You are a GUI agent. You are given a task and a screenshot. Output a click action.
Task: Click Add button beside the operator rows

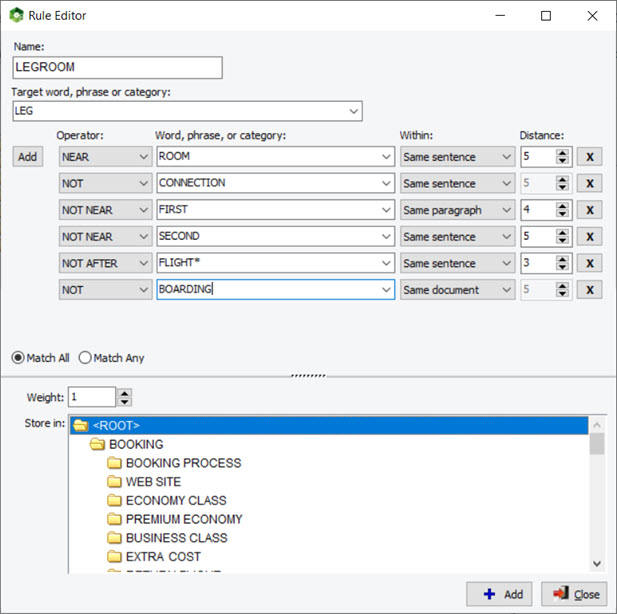point(28,157)
